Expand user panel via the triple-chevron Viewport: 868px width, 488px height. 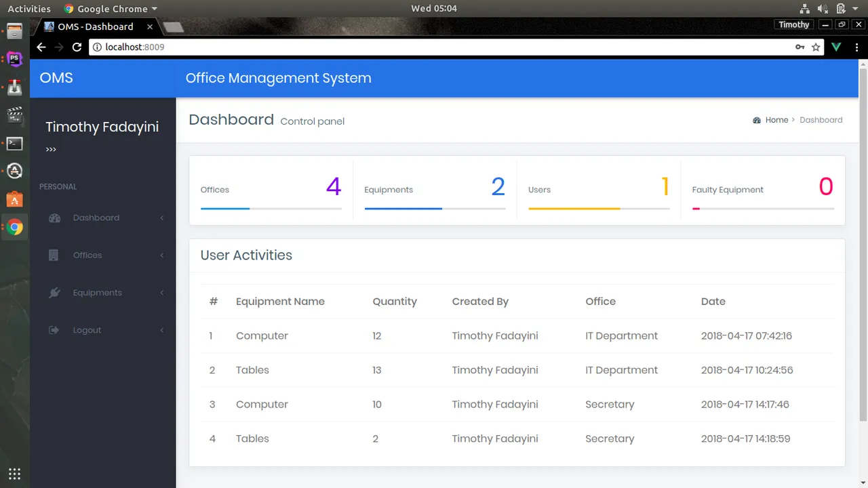tap(51, 150)
